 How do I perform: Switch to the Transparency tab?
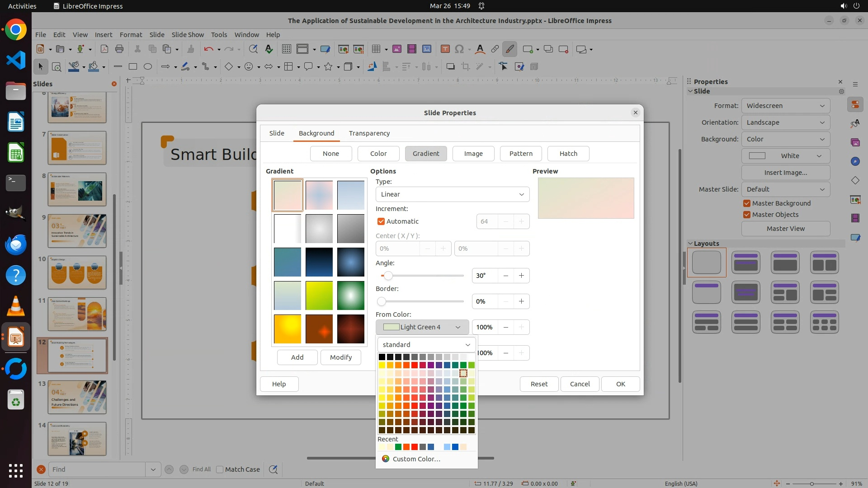(x=369, y=133)
